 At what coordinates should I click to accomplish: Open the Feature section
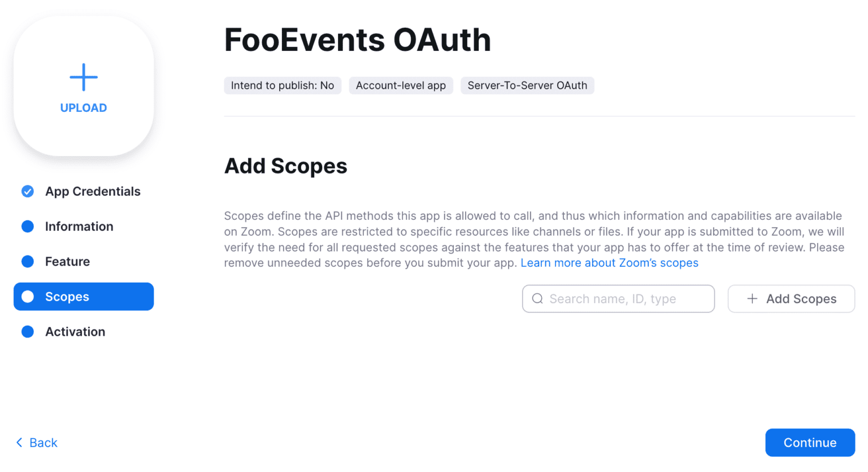coord(67,261)
